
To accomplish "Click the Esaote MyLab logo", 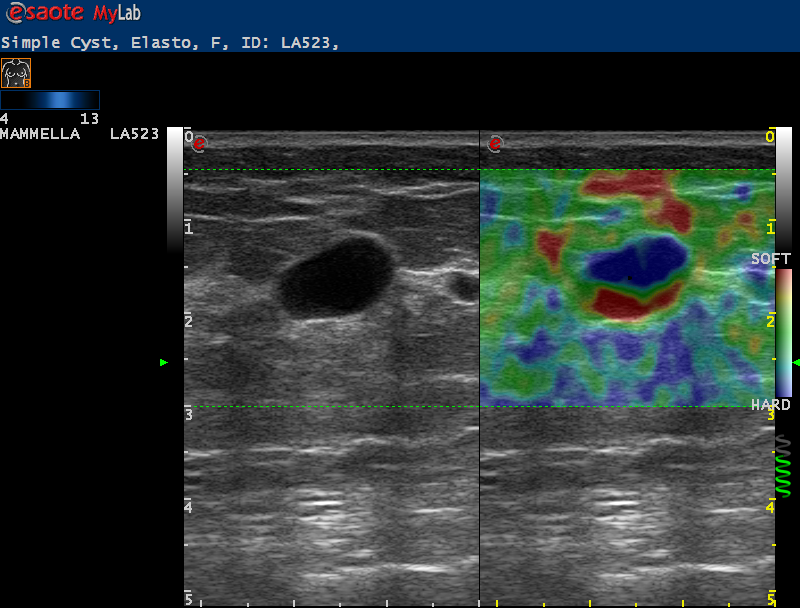I will point(73,13).
